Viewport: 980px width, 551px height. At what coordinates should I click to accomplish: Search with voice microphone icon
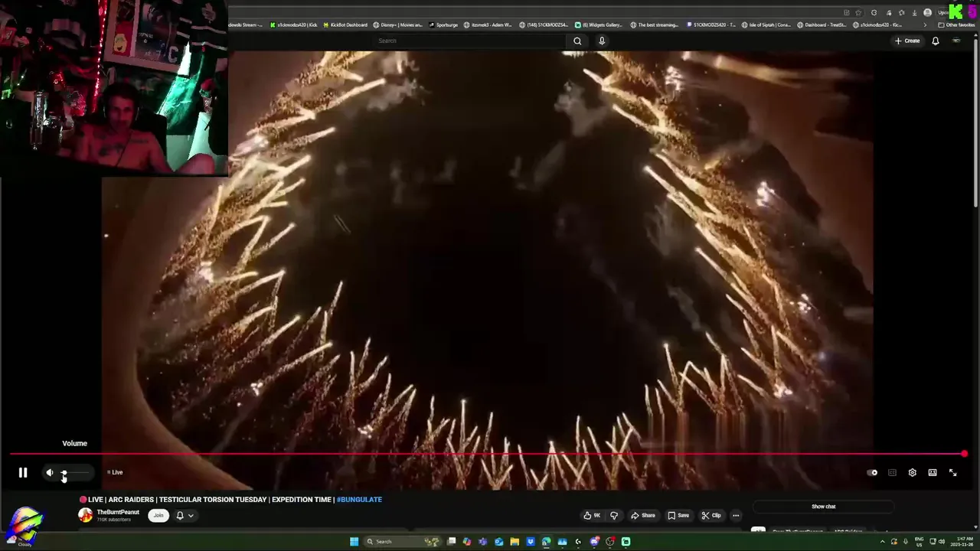pyautogui.click(x=602, y=41)
